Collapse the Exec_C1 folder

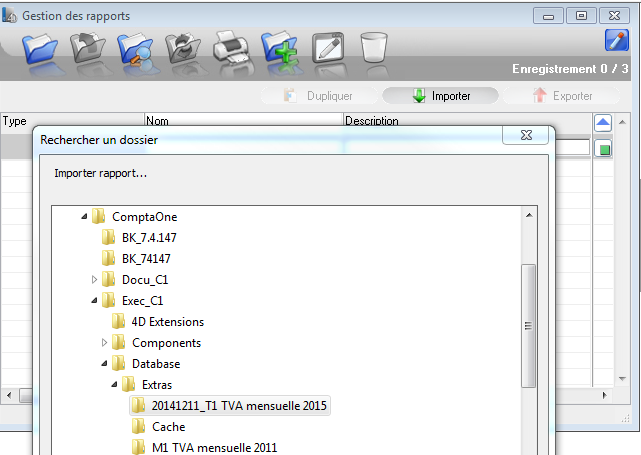(x=94, y=300)
